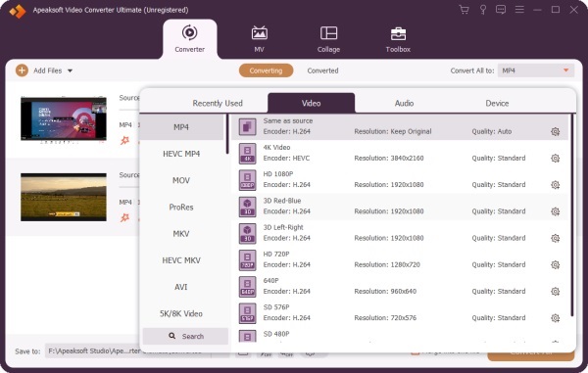Open settings gear for Same as source
This screenshot has width=588, height=373.
555,131
